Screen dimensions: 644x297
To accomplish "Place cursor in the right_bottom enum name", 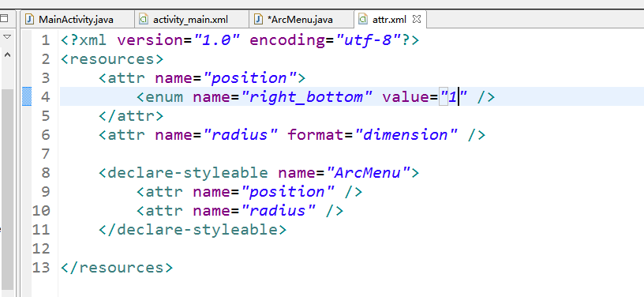I will tap(306, 97).
